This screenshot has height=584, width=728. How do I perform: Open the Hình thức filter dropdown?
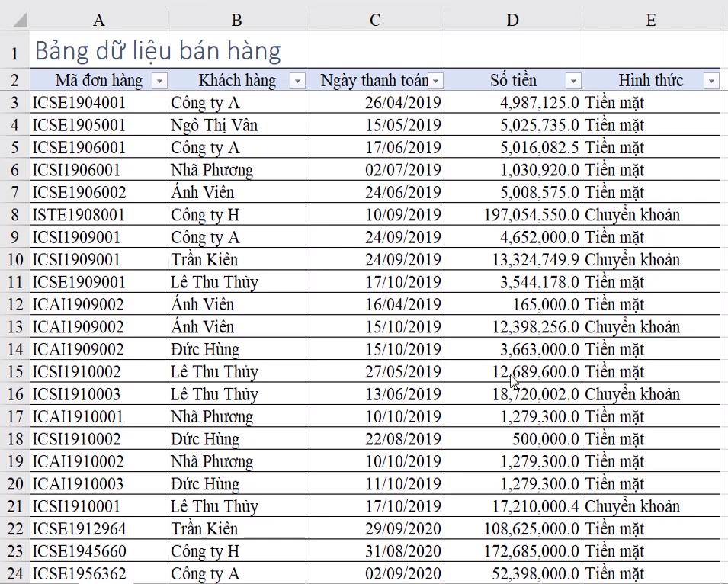[x=712, y=80]
